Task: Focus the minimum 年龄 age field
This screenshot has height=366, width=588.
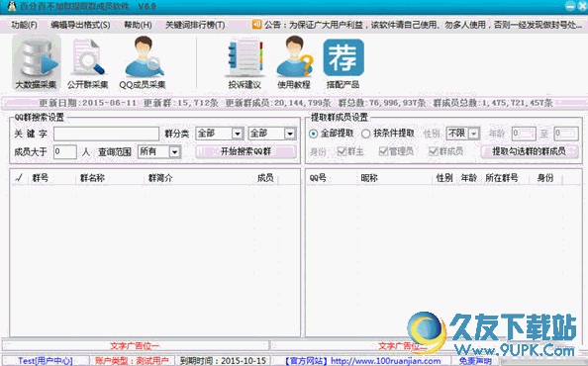Action: coord(524,134)
